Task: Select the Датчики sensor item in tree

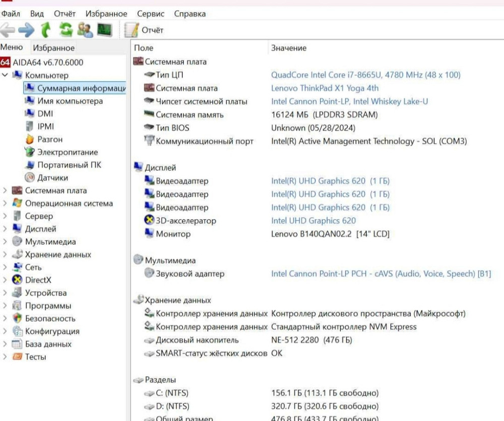Action: (52, 178)
